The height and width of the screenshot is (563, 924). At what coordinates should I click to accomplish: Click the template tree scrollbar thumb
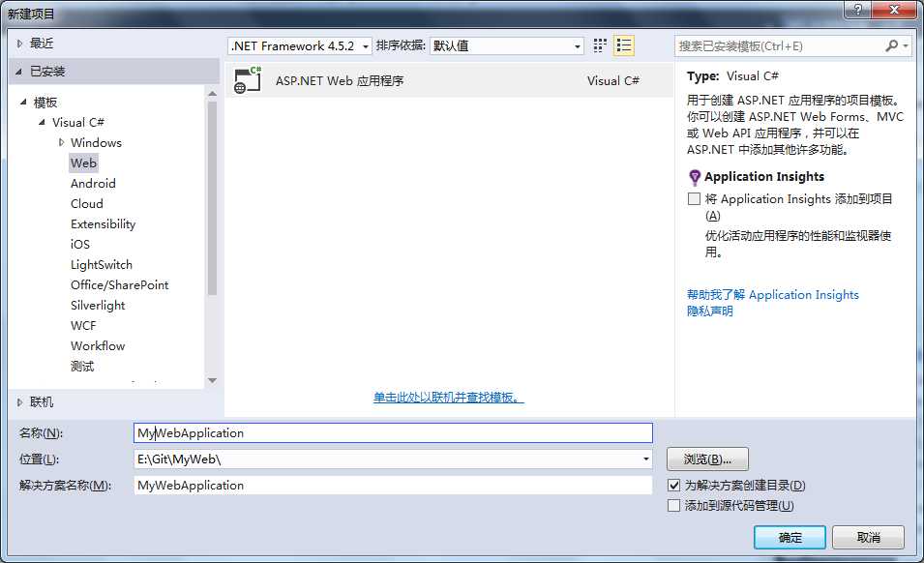point(213,198)
